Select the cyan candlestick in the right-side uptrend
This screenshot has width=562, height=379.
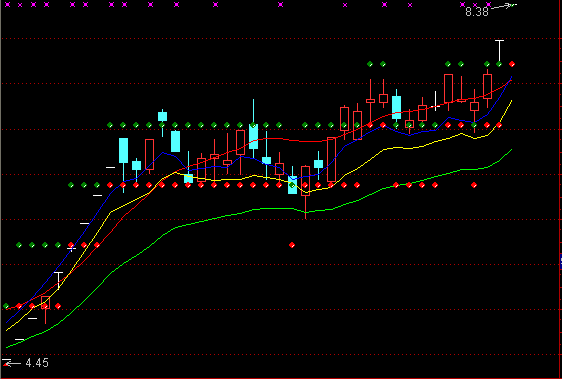396,108
